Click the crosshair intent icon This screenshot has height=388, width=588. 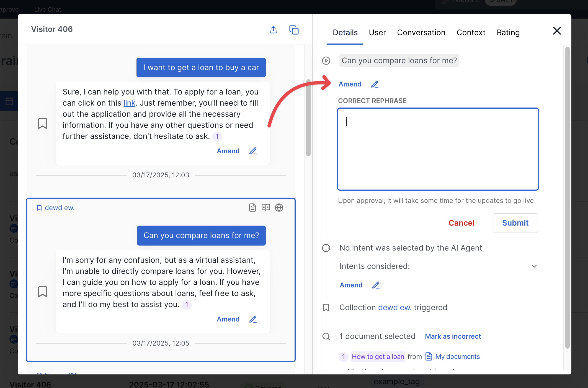click(326, 248)
